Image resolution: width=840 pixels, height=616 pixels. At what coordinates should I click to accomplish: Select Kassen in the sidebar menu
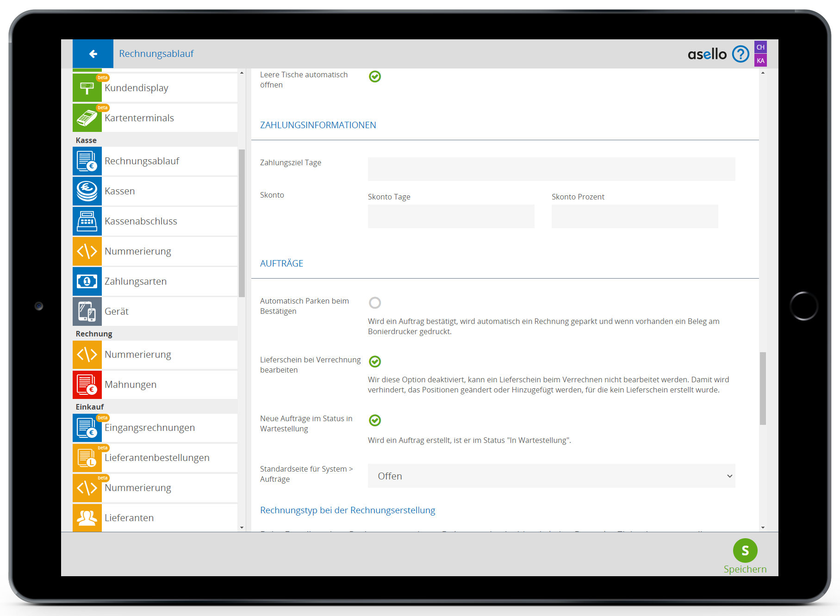155,191
